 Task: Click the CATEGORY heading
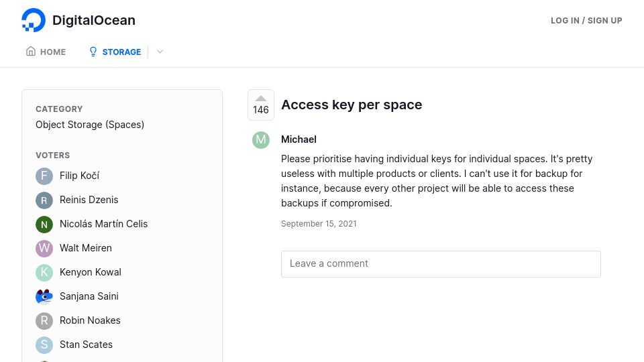pyautogui.click(x=59, y=109)
